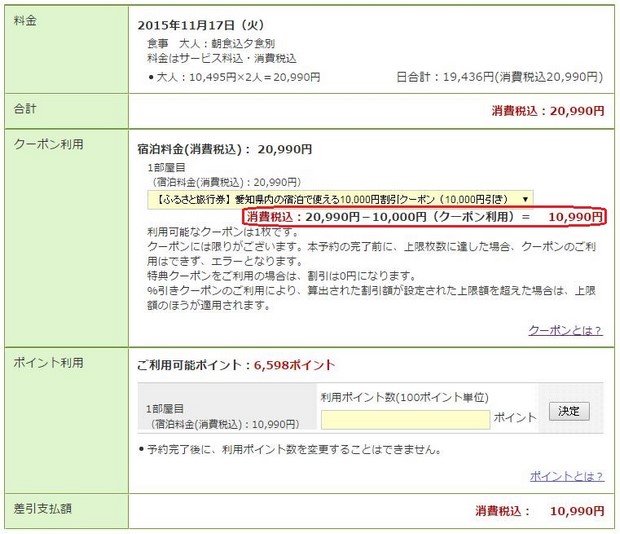Click the ポイント利用 row header

[x=66, y=421]
